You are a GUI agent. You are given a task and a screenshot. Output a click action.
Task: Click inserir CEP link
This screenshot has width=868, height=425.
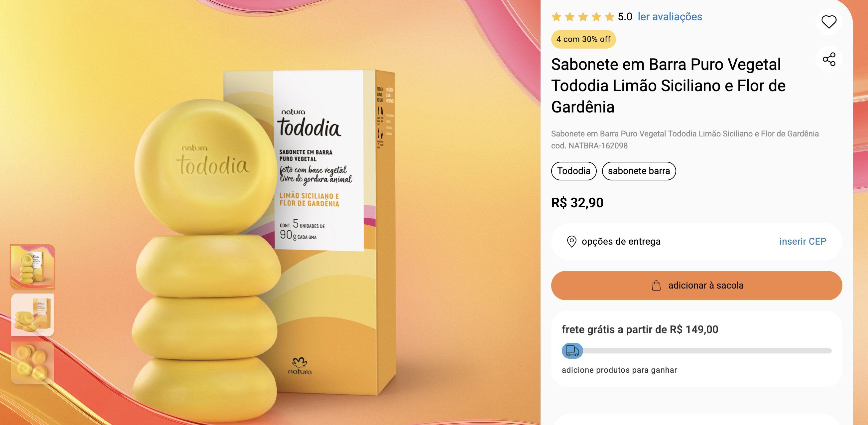point(803,242)
